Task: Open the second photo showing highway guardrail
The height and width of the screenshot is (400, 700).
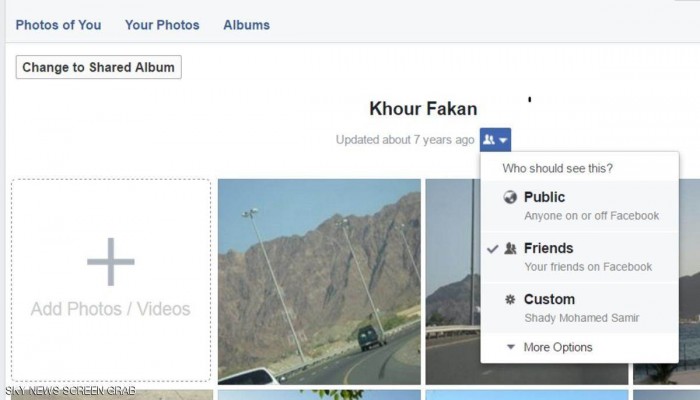Action: [x=453, y=281]
